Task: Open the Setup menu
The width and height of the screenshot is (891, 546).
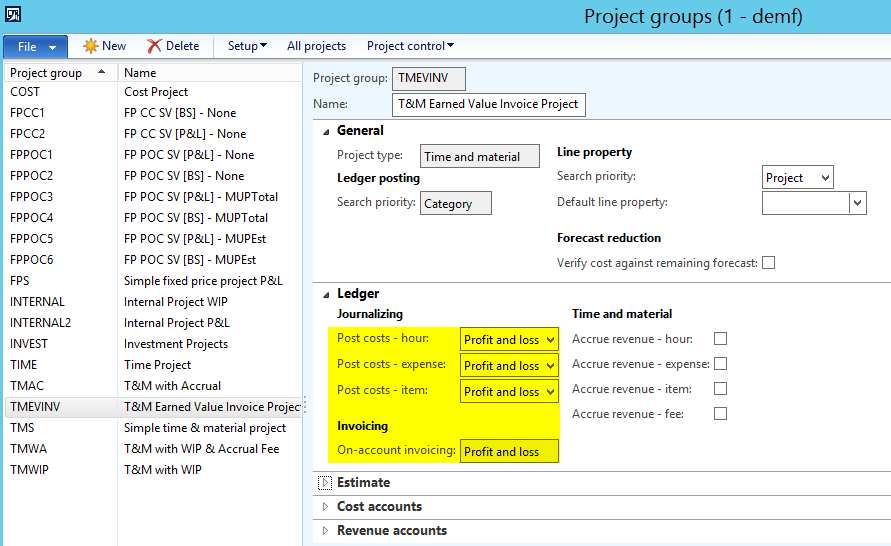Action: 247,46
